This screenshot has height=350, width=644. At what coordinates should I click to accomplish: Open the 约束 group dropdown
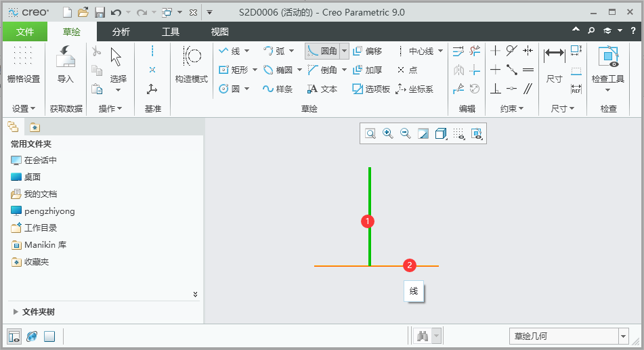click(x=511, y=109)
